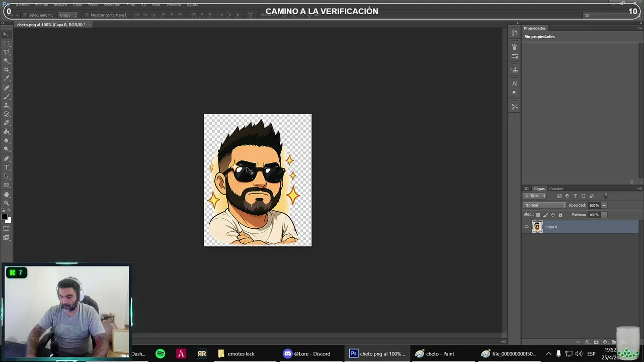Close the cheto.png document tab
Screen dimensions: 644x362
tap(90, 25)
